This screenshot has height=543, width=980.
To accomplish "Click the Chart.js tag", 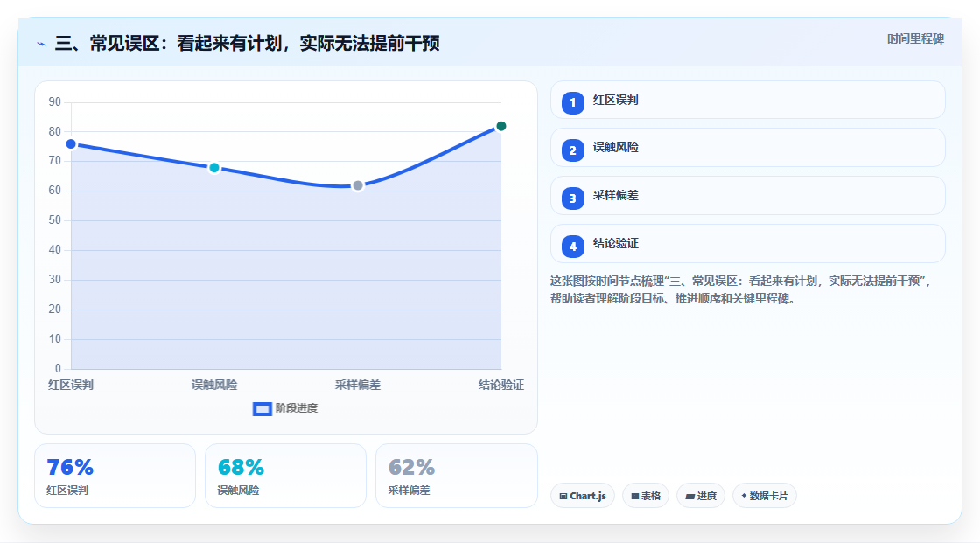I will [x=583, y=496].
